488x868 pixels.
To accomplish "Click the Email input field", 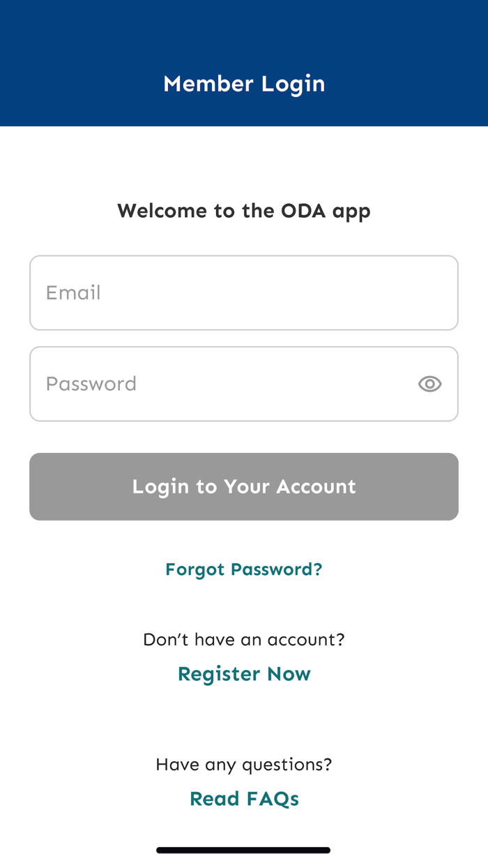I will click(244, 292).
